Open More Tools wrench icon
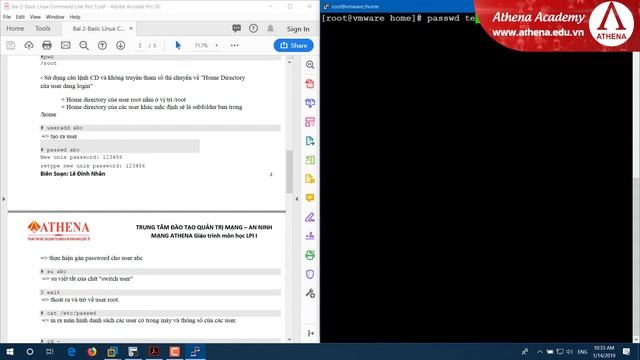Screen dimensions: 640x360 tap(310, 293)
